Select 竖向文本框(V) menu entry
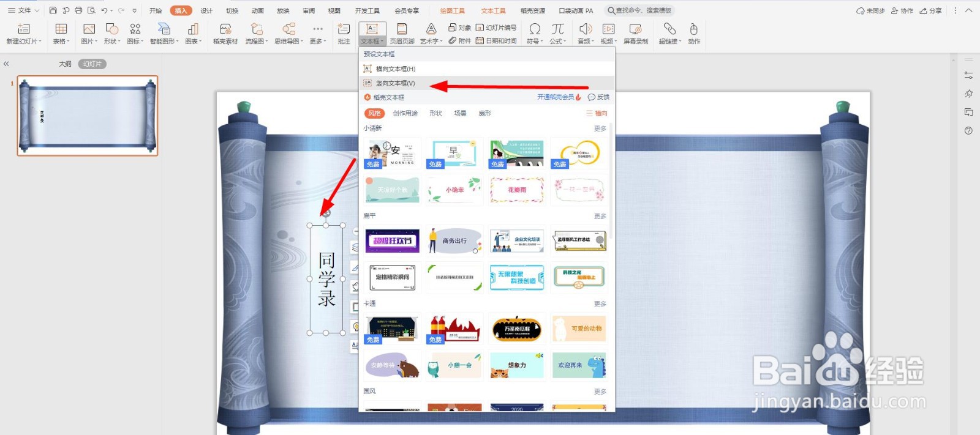 coord(487,83)
